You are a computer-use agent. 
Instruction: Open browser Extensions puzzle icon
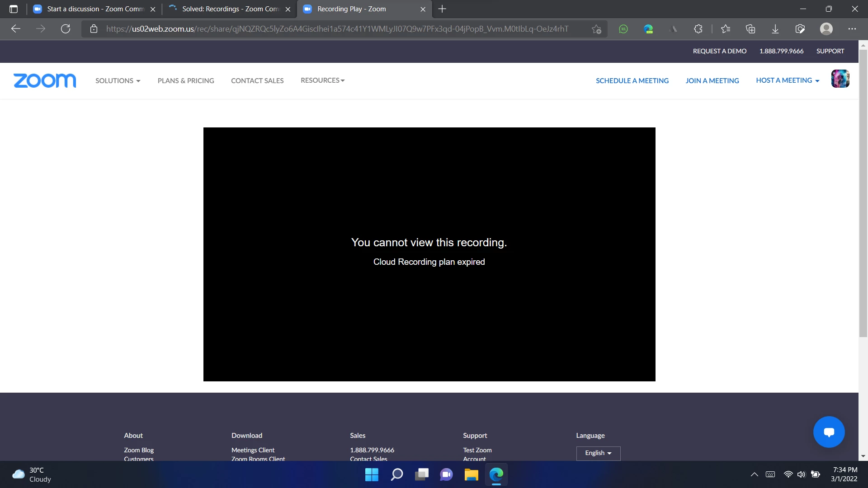pos(698,29)
